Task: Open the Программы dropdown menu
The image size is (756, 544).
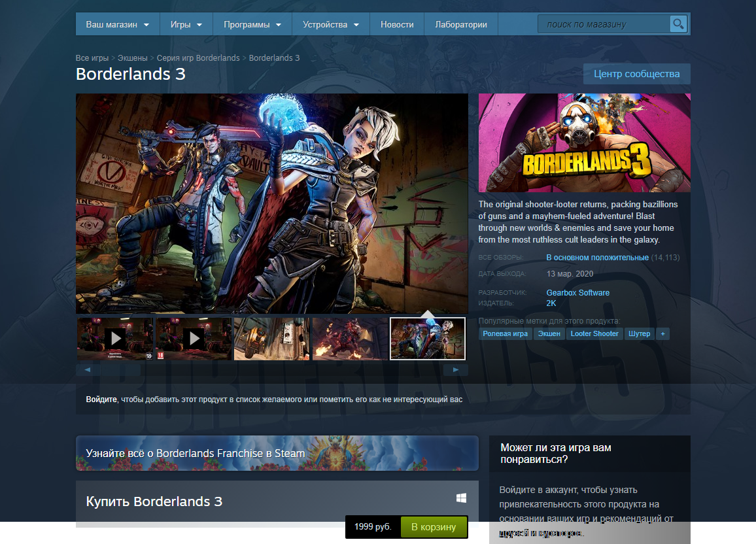Action: [x=252, y=24]
